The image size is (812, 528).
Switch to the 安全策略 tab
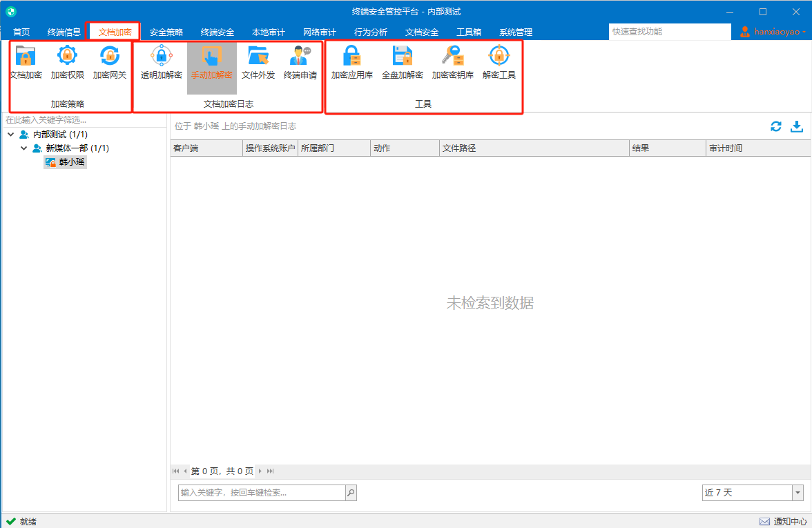coord(166,32)
